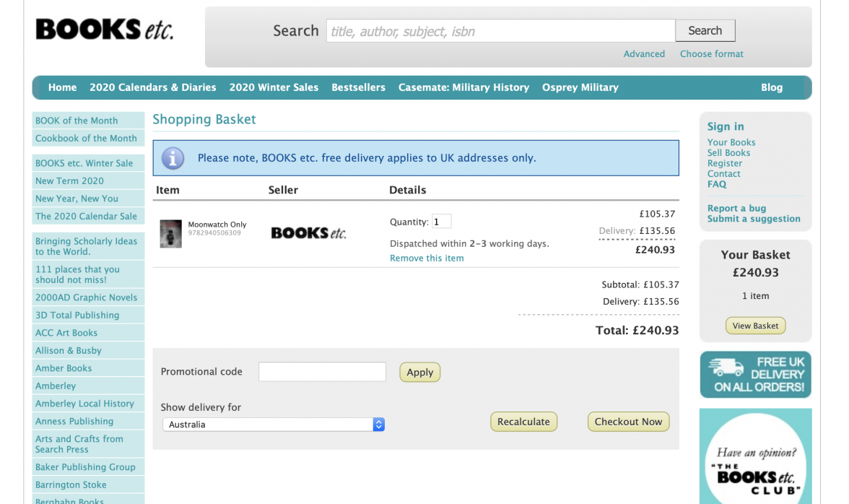The height and width of the screenshot is (504, 849).
Task: Remove this item from the basket
Action: coord(427,258)
